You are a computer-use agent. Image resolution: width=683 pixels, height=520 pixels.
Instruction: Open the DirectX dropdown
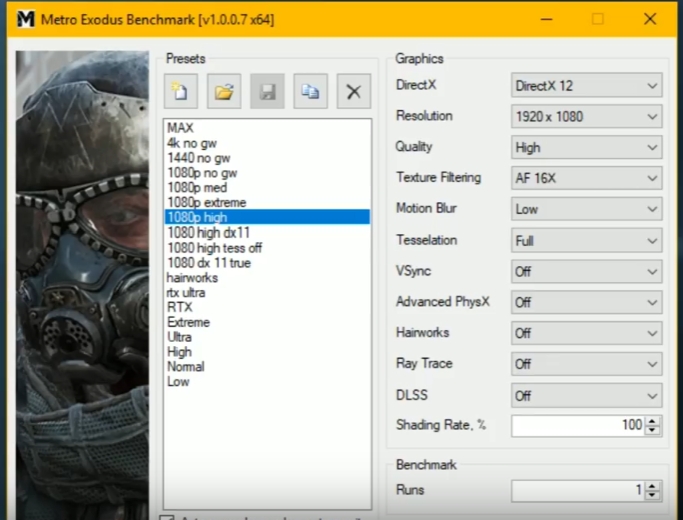click(586, 85)
